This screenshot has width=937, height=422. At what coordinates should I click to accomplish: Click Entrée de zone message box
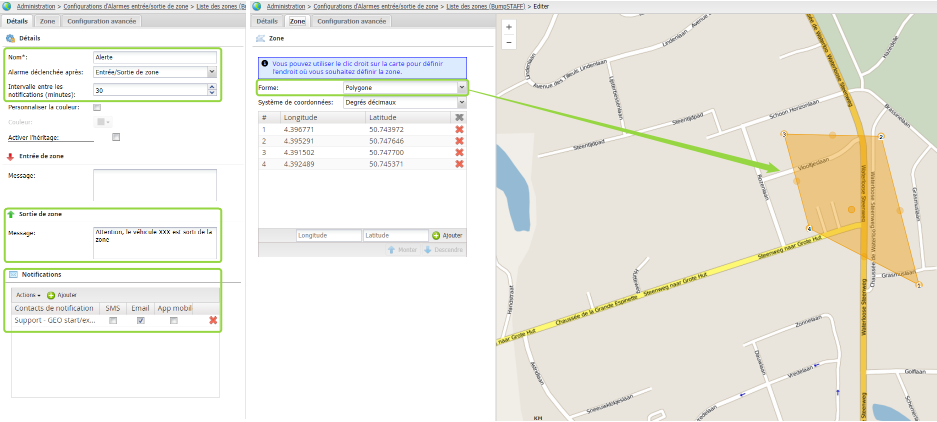(155, 185)
